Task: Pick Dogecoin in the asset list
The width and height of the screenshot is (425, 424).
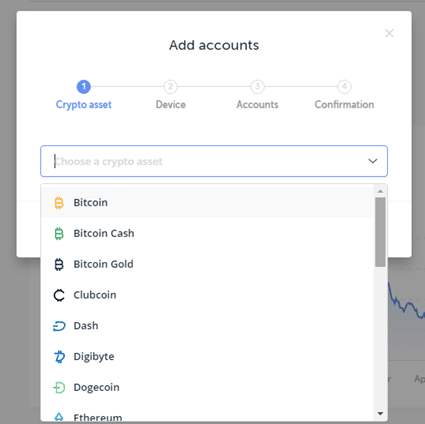Action: pos(207,387)
